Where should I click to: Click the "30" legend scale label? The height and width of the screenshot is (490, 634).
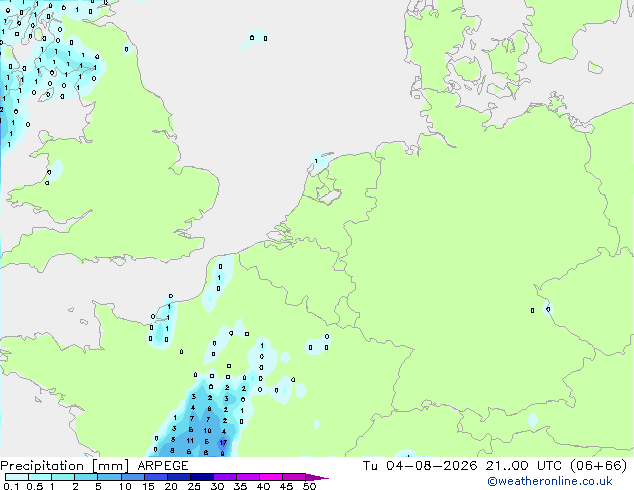click(217, 486)
